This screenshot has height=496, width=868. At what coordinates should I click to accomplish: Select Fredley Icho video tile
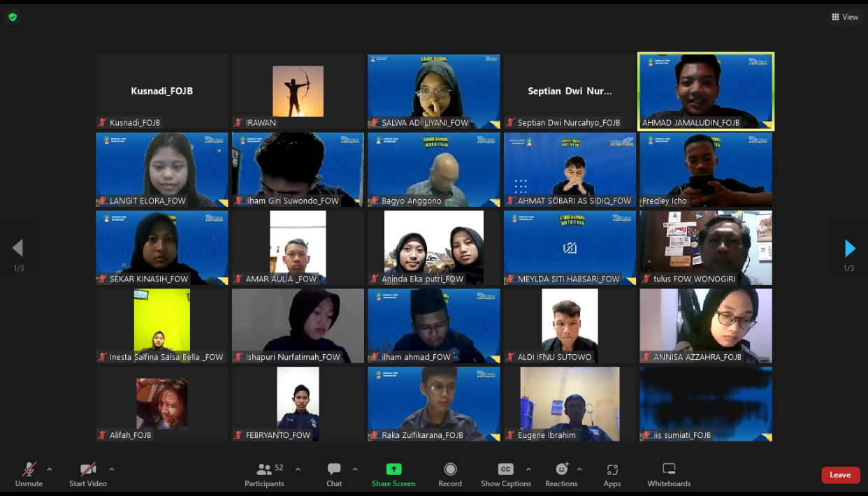click(x=706, y=170)
